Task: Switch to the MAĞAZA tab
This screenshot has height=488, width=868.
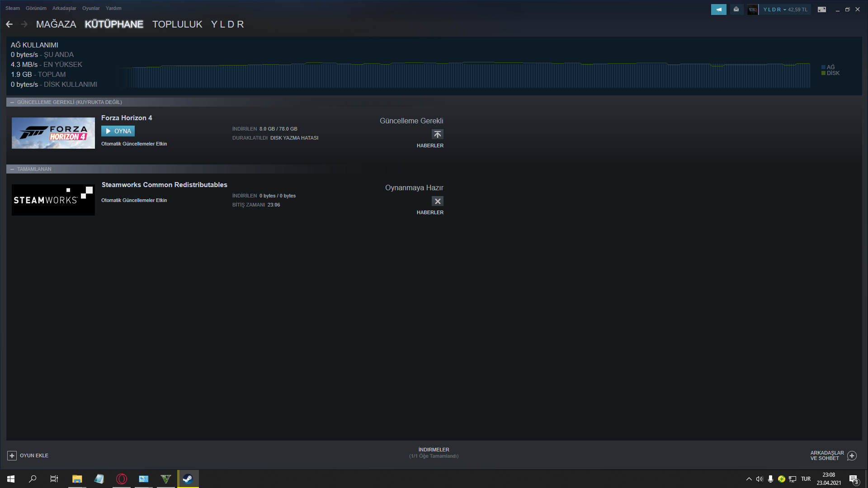Action: 56,24
